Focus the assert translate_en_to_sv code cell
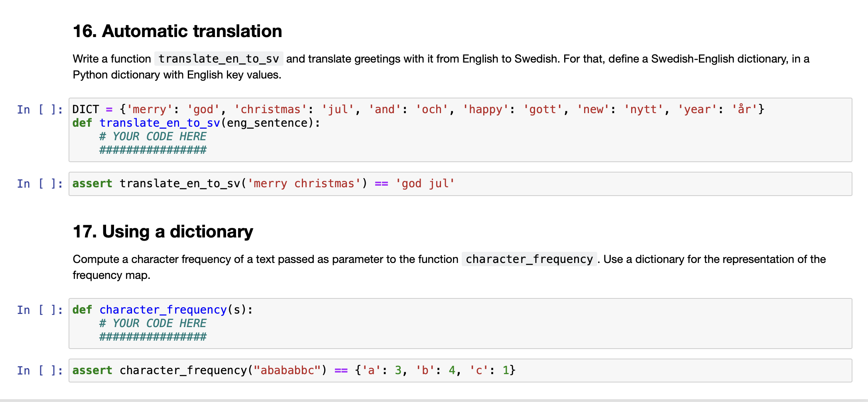 pos(460,184)
